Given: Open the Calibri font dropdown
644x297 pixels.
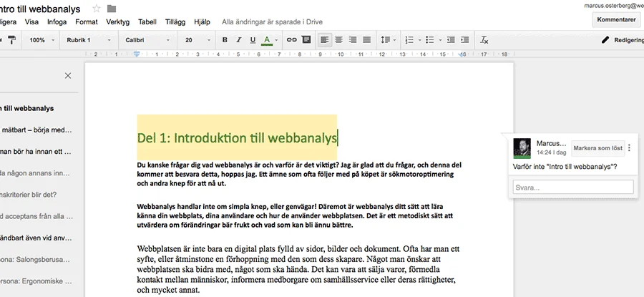Looking at the screenshot, I should pyautogui.click(x=147, y=40).
